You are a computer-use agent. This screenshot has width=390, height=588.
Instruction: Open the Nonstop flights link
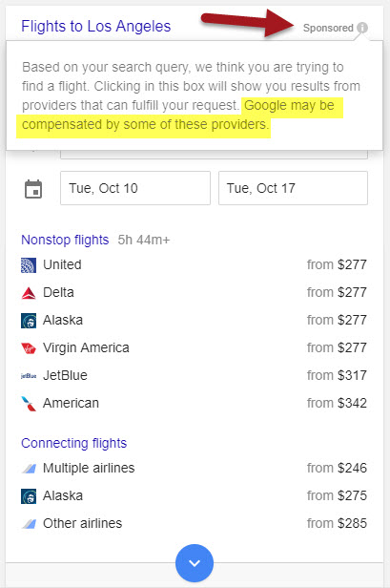(65, 240)
